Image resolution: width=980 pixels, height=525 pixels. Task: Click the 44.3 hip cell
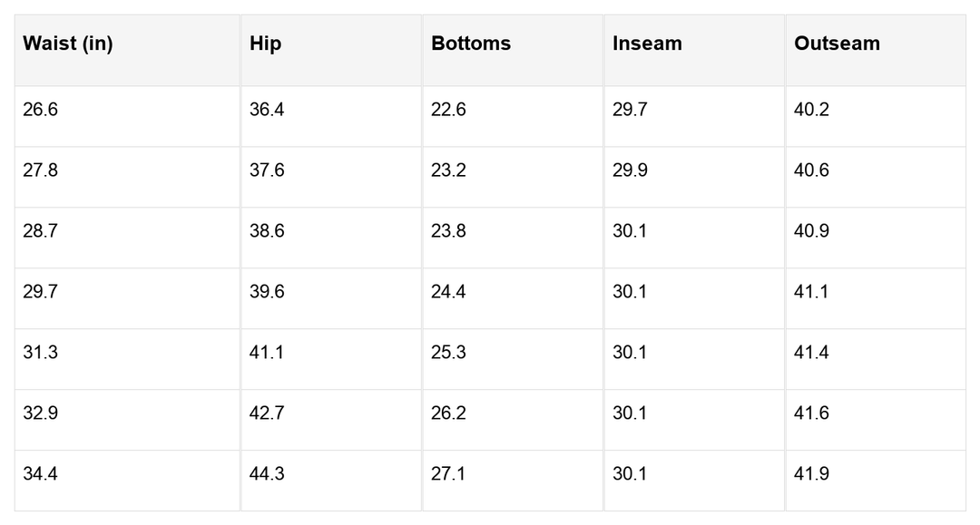267,474
